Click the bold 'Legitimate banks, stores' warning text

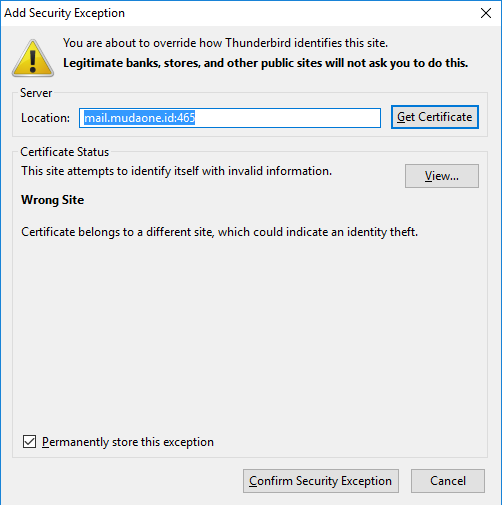click(x=265, y=63)
